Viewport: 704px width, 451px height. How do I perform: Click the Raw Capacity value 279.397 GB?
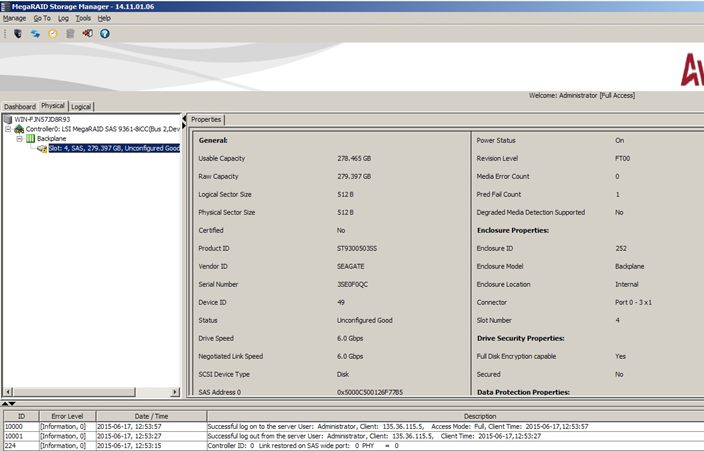point(354,177)
